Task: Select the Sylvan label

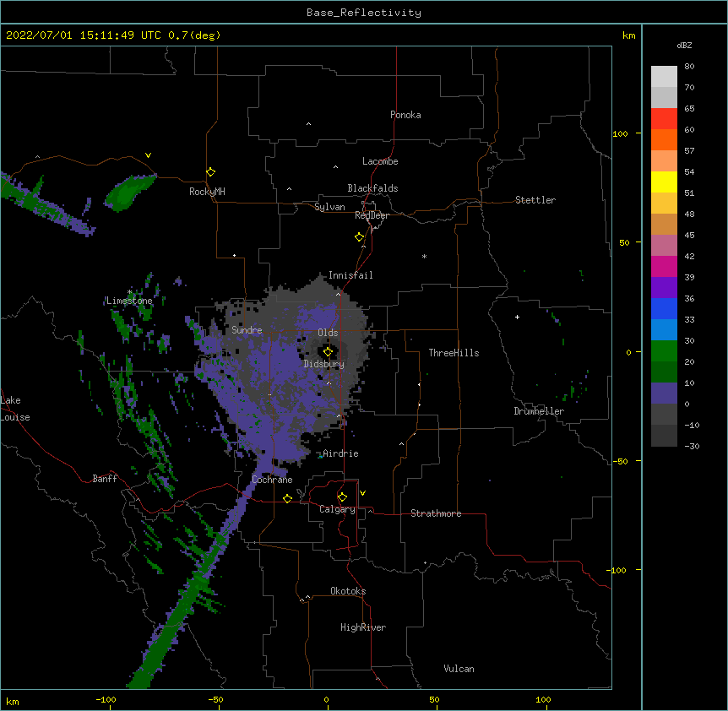Action: coord(329,207)
